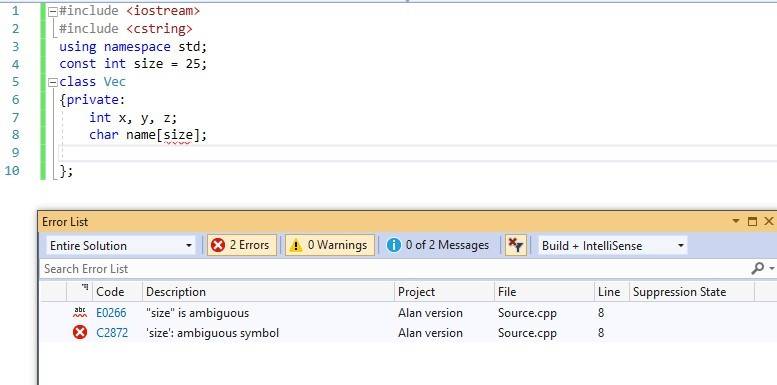Open the E0266 error code link

(111, 313)
